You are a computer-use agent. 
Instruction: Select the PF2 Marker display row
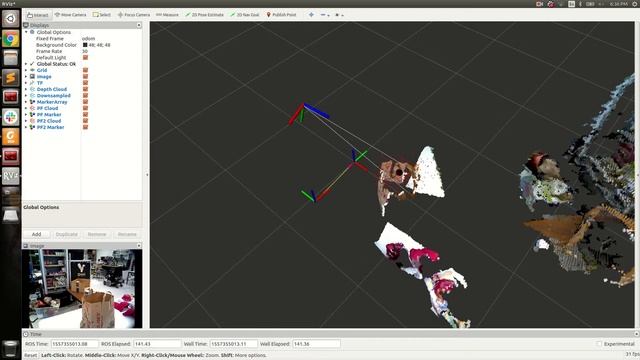pos(82,127)
